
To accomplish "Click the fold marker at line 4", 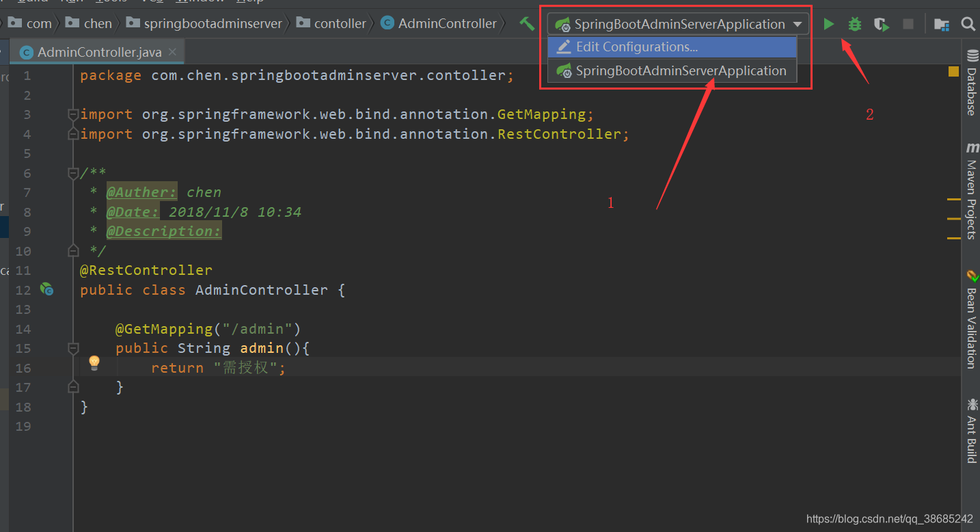I will tap(73, 134).
